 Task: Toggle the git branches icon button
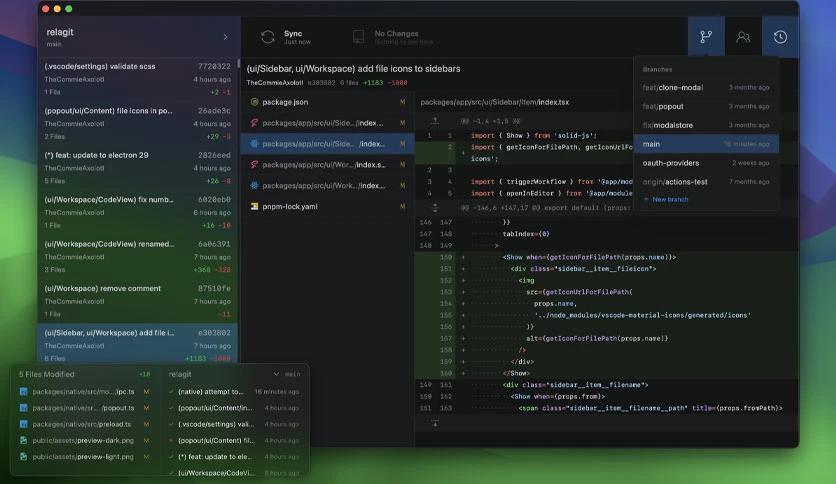coord(706,37)
